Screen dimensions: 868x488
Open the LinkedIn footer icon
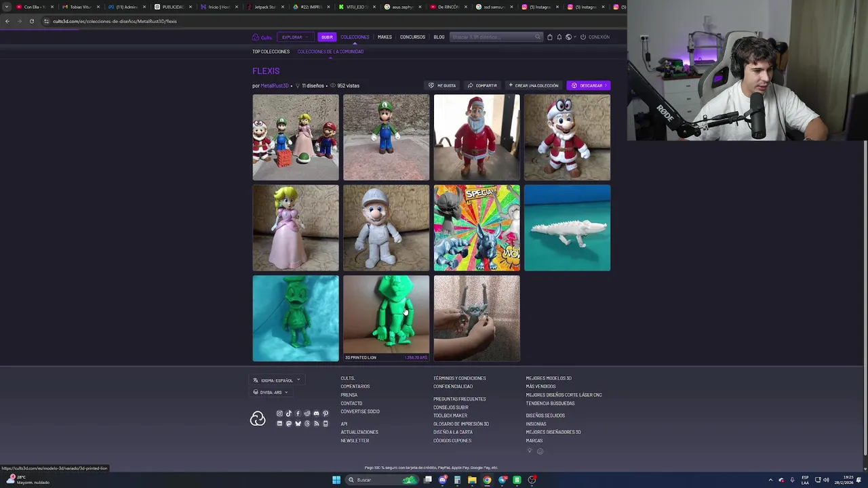point(279,424)
